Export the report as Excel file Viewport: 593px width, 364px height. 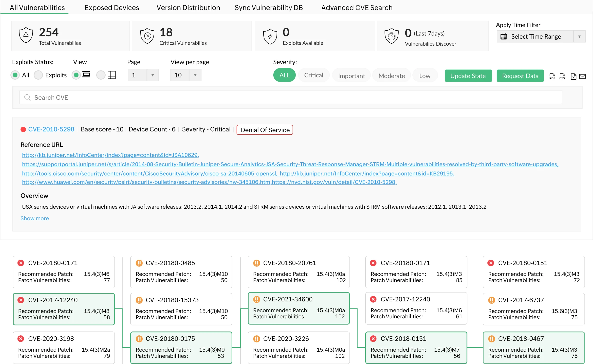pos(574,76)
